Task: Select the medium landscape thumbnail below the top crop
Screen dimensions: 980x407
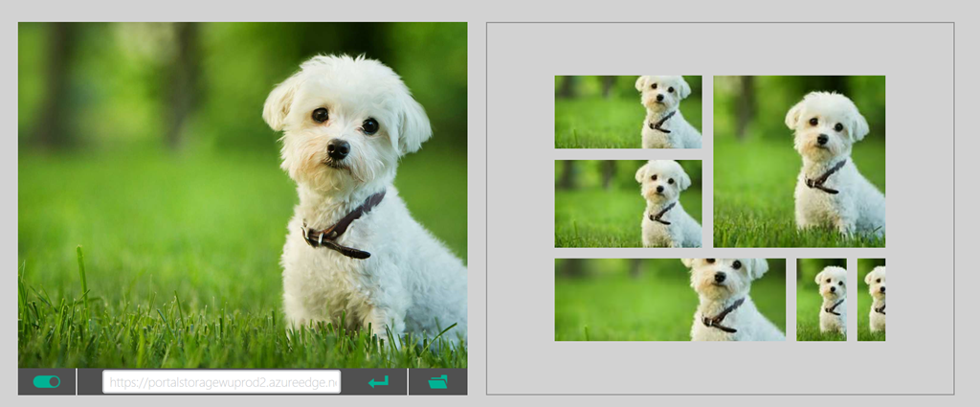Action: point(628,204)
